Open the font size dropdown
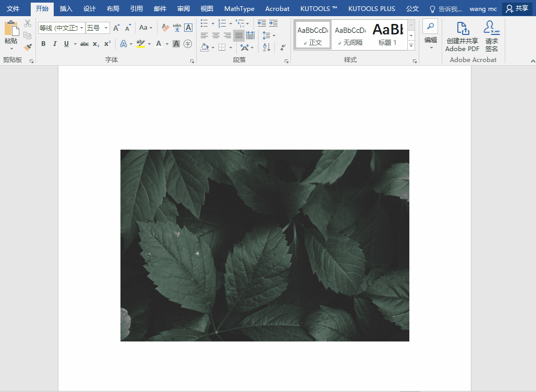This screenshot has width=536, height=392. pyautogui.click(x=106, y=28)
